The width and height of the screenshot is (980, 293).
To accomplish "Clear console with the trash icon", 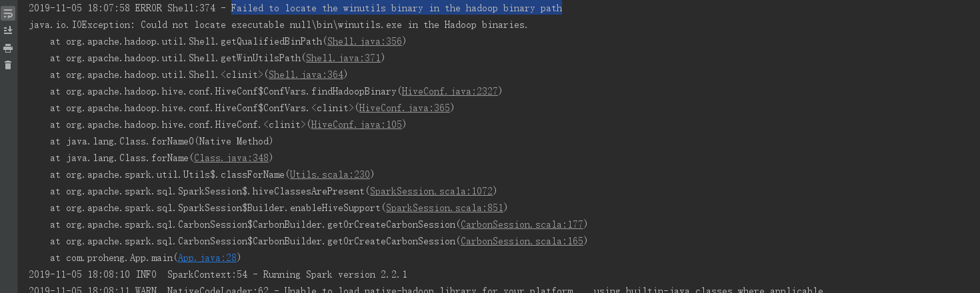I will pos(8,65).
